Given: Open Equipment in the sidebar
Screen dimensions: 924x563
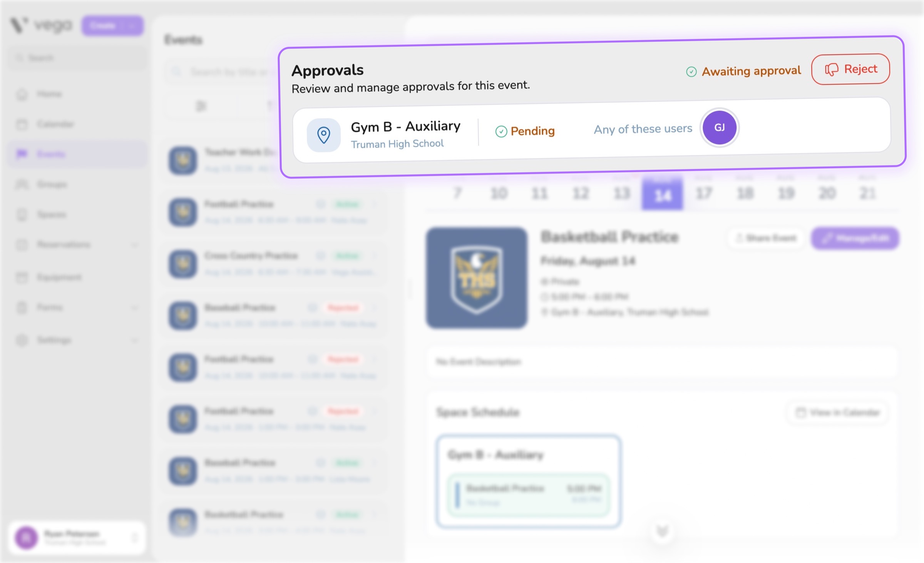Looking at the screenshot, I should tap(77, 277).
